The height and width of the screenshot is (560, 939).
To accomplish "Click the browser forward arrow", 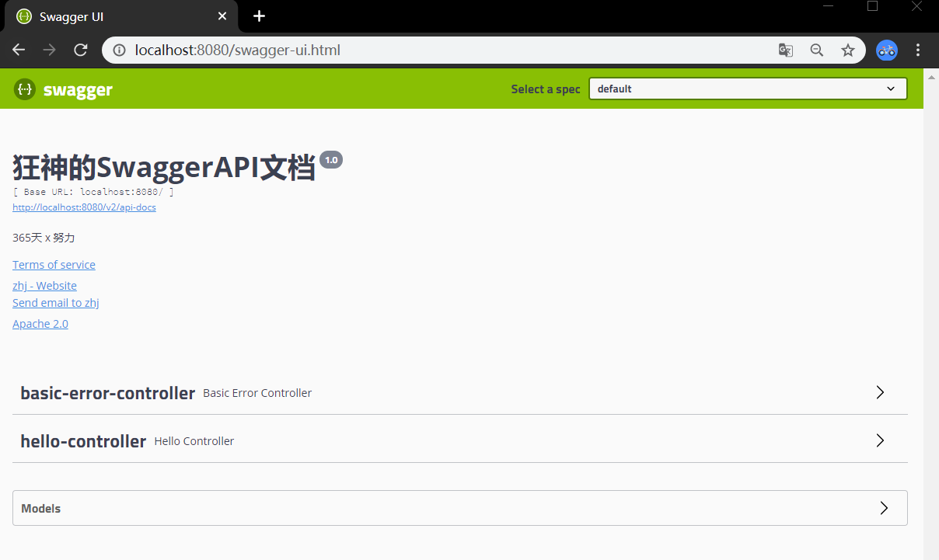I will [x=50, y=50].
